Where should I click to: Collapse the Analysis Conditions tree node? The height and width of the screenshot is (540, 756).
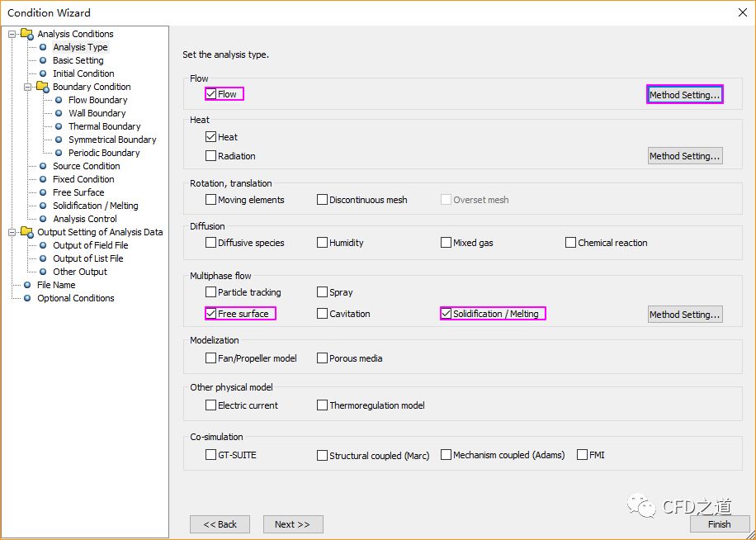[x=12, y=34]
